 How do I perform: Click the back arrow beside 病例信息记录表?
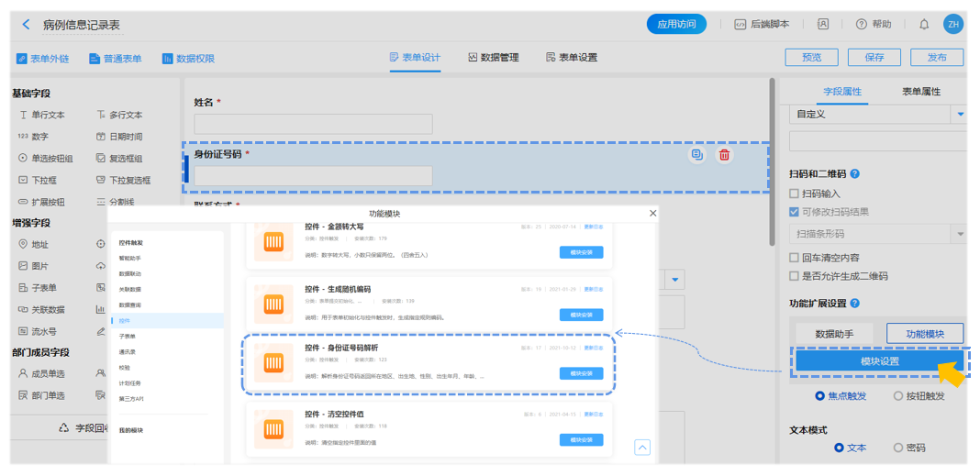[x=26, y=25]
